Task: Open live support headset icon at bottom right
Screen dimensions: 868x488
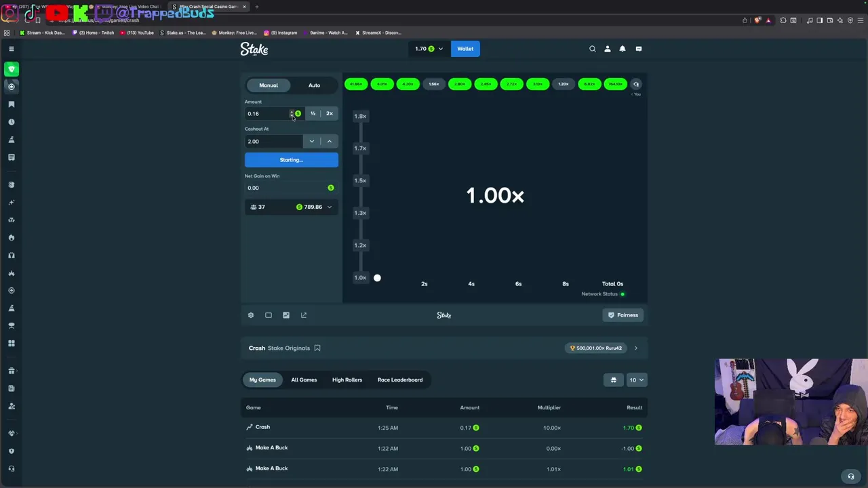Action: pos(851,476)
